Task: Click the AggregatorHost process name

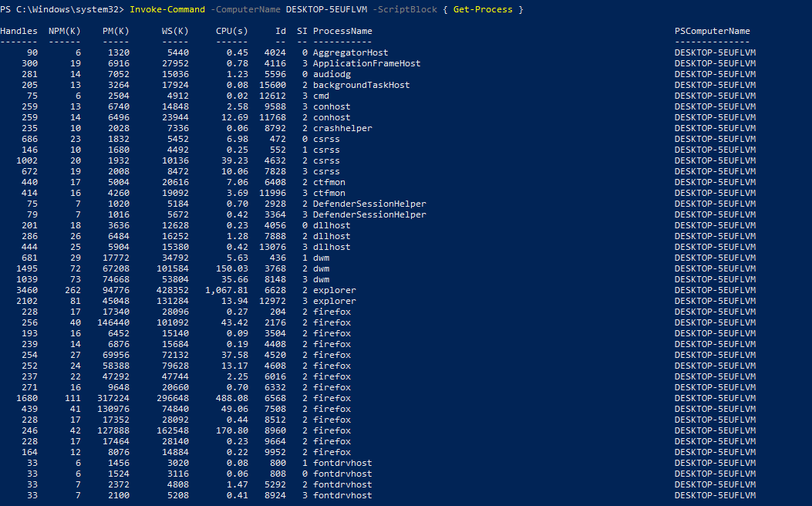Action: tap(351, 52)
